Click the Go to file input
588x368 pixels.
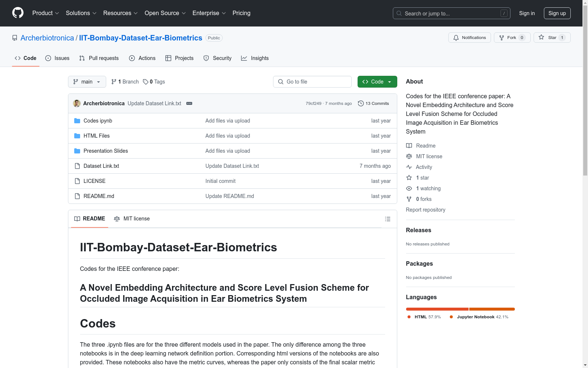312,82
